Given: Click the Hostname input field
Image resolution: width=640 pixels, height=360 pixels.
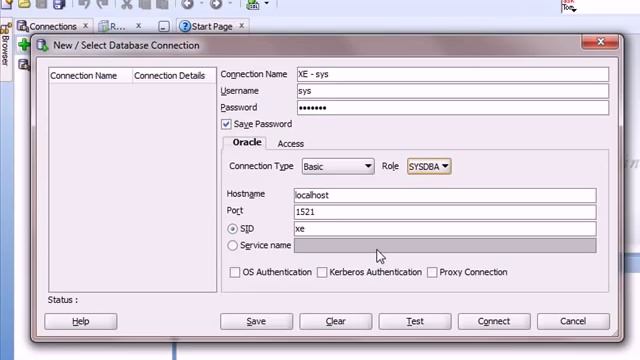Looking at the screenshot, I should (445, 195).
